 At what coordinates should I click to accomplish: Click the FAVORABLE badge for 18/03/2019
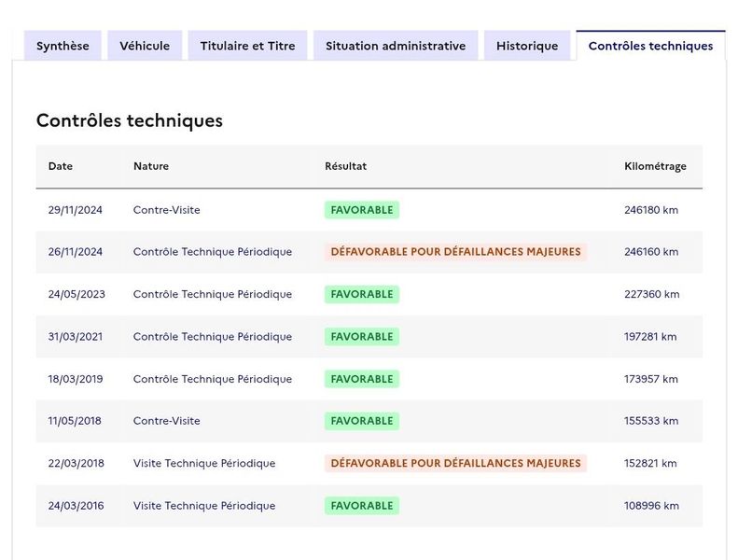[362, 379]
